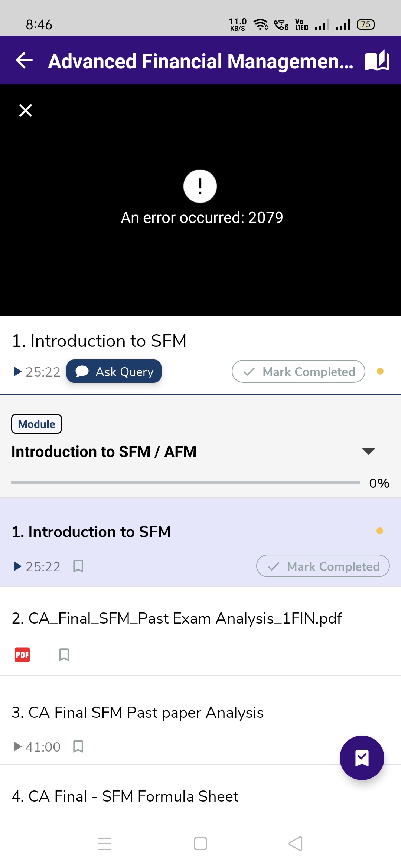Bookmark the Past Exam Analysis PDF
Image resolution: width=401 pixels, height=868 pixels.
coord(64,655)
